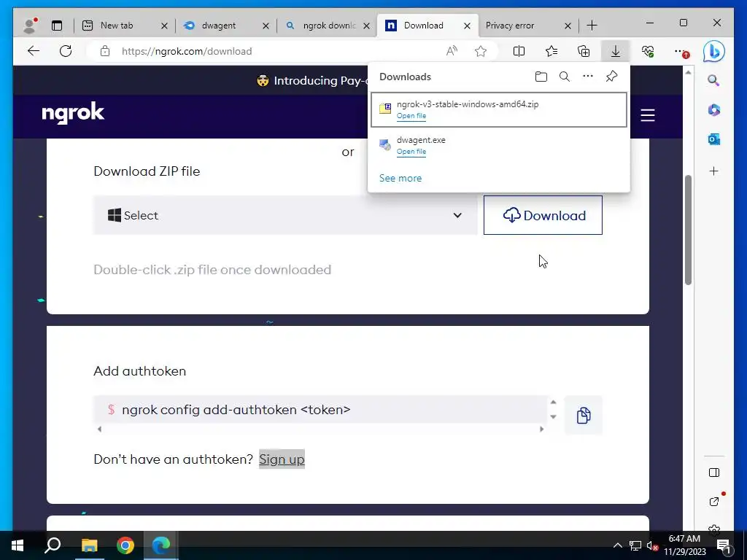This screenshot has width=747, height=560.
Task: Open link in external window sidebar icon
Action: [x=713, y=501]
